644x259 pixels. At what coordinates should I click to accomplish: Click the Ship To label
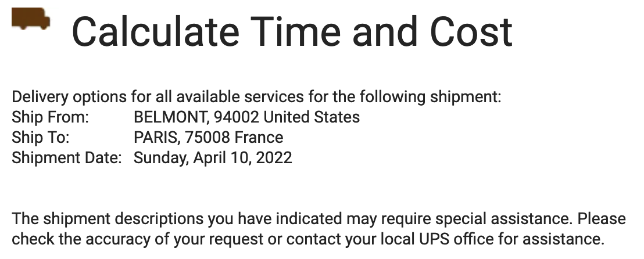[x=40, y=137]
